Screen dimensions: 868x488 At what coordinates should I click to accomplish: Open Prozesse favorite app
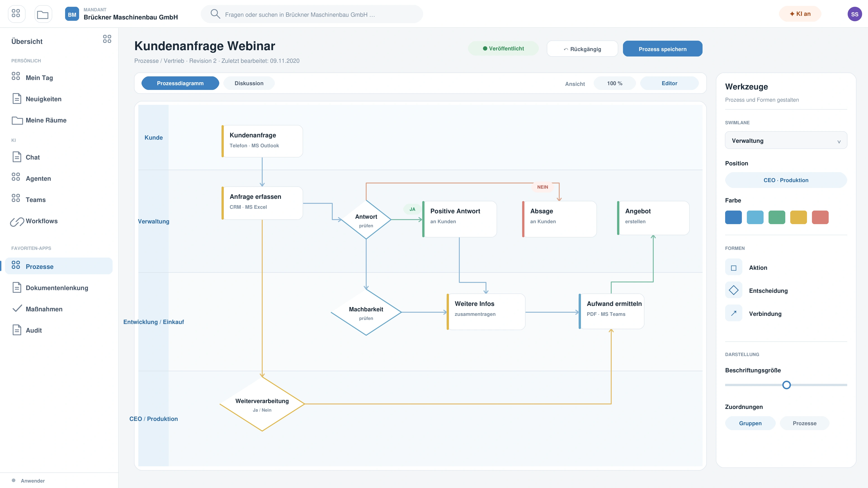[x=59, y=266]
